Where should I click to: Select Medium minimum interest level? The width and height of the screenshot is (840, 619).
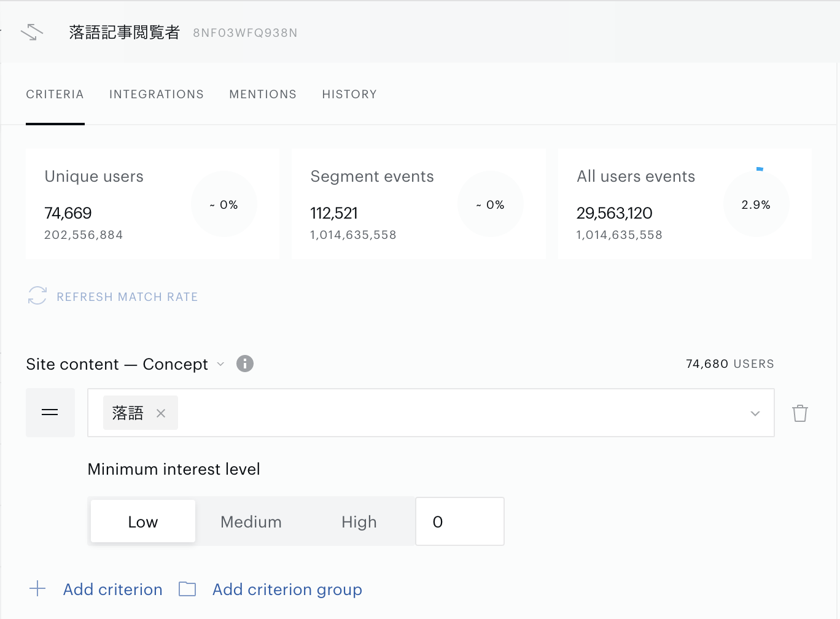coord(251,521)
